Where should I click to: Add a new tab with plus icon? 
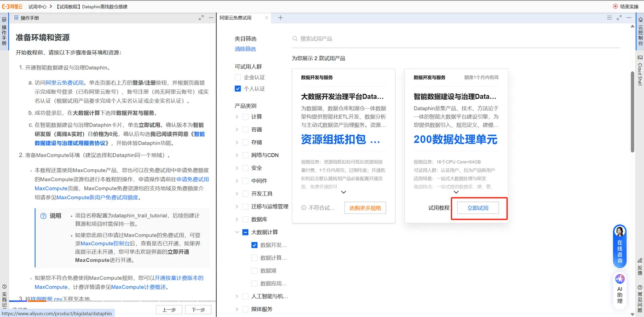[281, 17]
